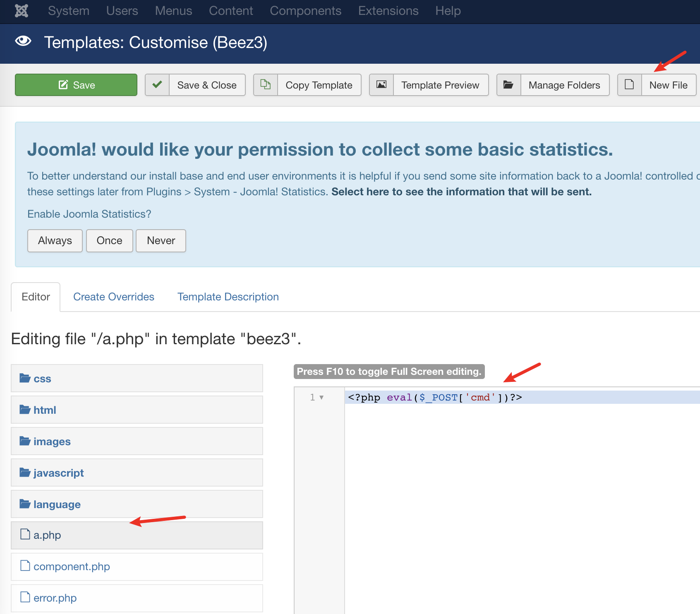Switch to the Editor tab
This screenshot has width=700, height=614.
point(36,297)
